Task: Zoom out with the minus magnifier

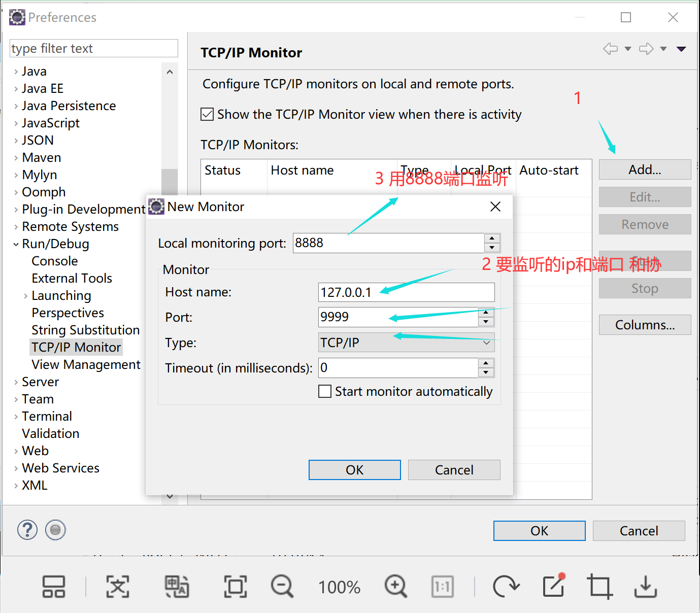Action: click(x=282, y=587)
